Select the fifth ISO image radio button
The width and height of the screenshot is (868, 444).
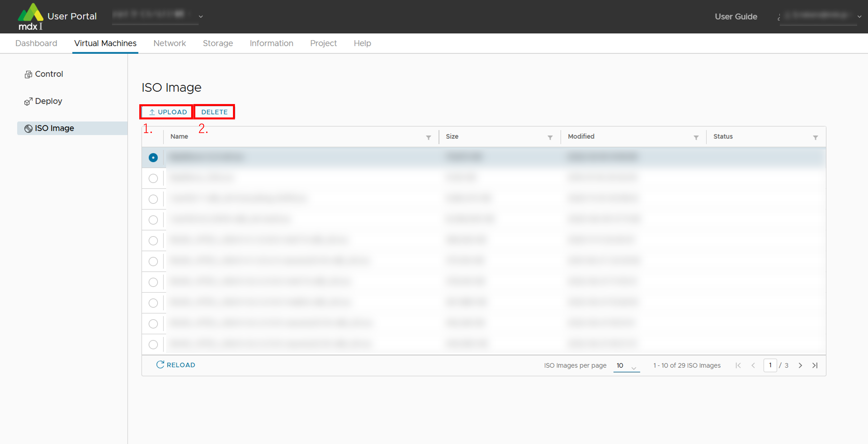[x=153, y=241]
